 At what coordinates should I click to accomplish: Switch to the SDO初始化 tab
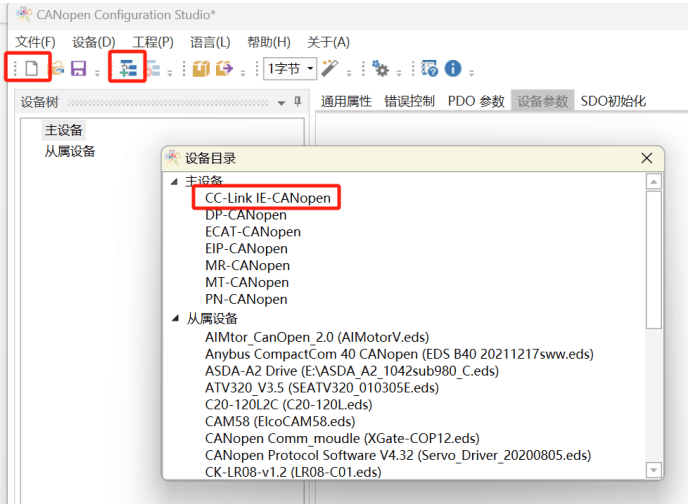tap(613, 101)
